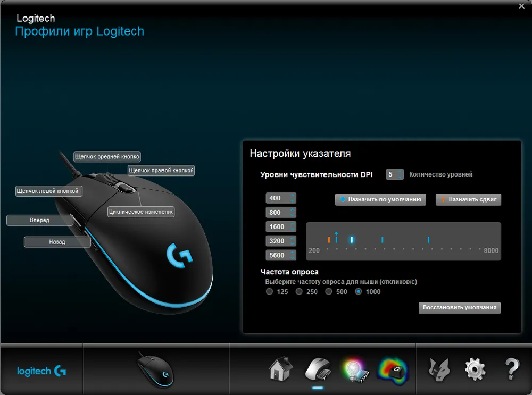Select the 125 polling rate option
The width and height of the screenshot is (532, 395).
(269, 291)
